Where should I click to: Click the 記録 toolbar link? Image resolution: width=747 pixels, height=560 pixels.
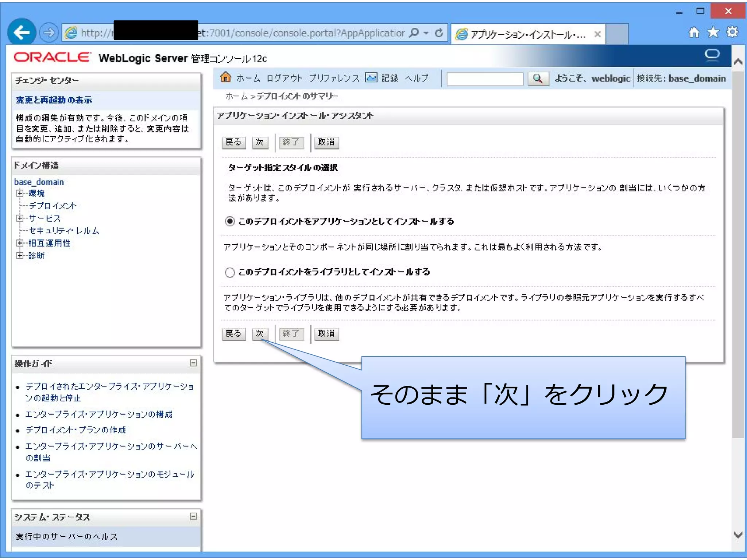click(390, 78)
